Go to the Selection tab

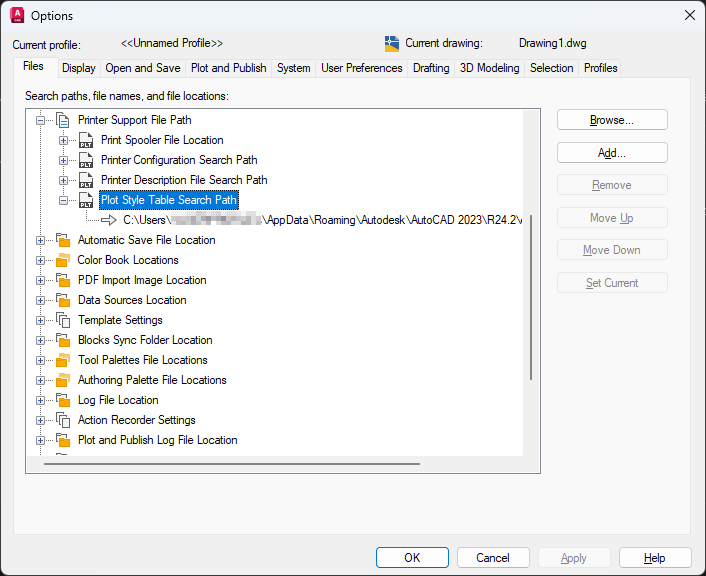coord(552,68)
